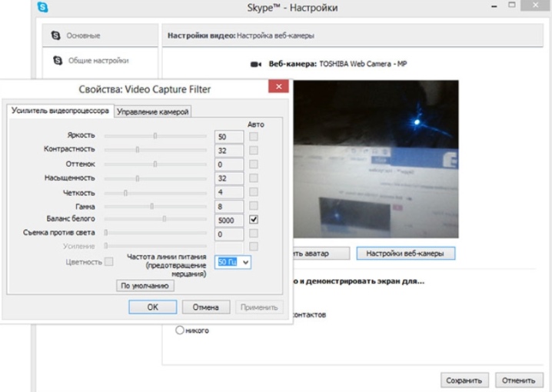Click the Четкость value field showing 4
The image size is (552, 392).
point(229,192)
